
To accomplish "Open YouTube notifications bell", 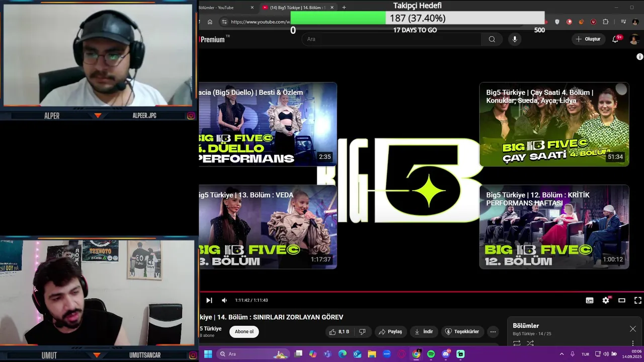I will click(615, 39).
